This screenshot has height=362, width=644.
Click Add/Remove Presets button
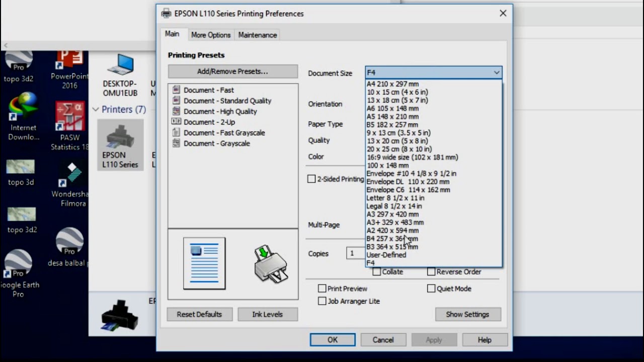tap(232, 71)
